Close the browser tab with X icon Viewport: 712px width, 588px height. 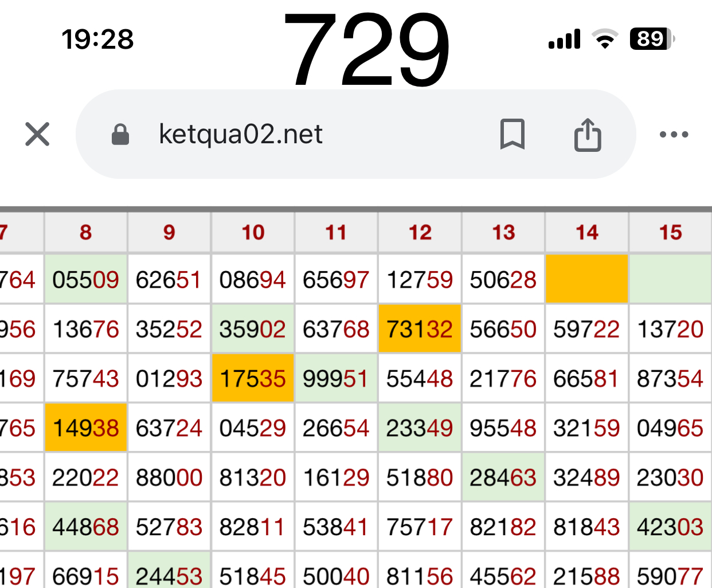(37, 134)
